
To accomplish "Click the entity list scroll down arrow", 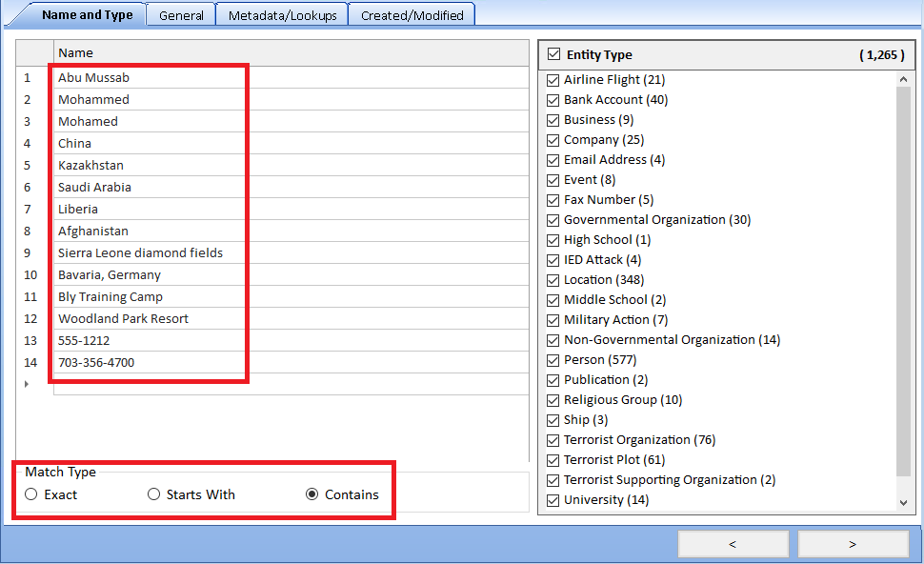I will point(903,503).
